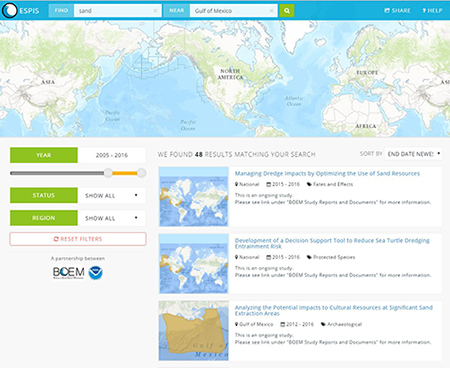
Task: Click 2015 - 2016 date in Sea Turtle result
Action: coord(283,257)
